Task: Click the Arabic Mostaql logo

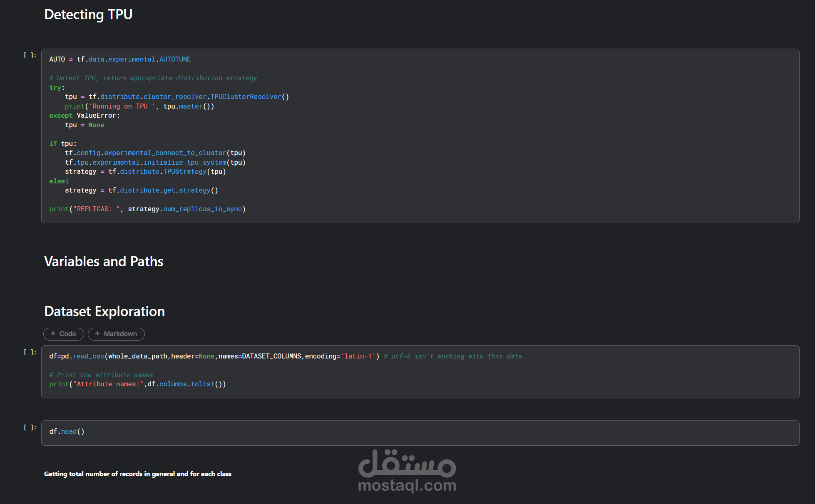Action: [x=407, y=463]
